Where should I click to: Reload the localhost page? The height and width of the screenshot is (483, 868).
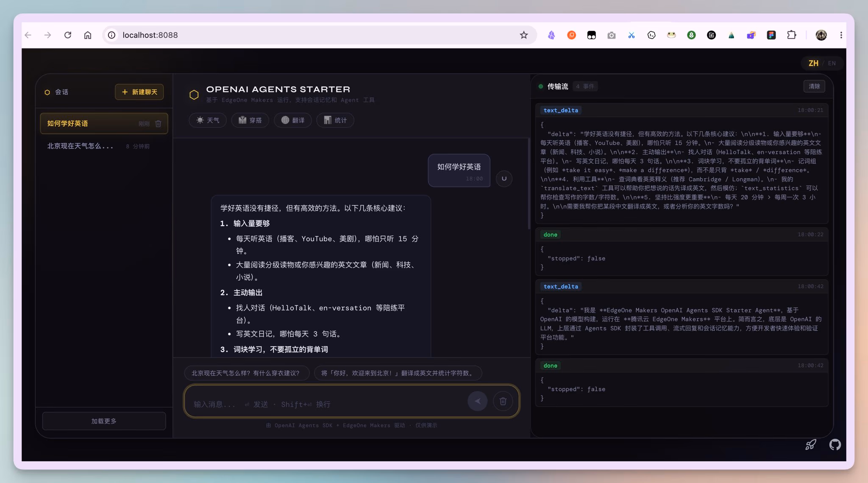[68, 35]
